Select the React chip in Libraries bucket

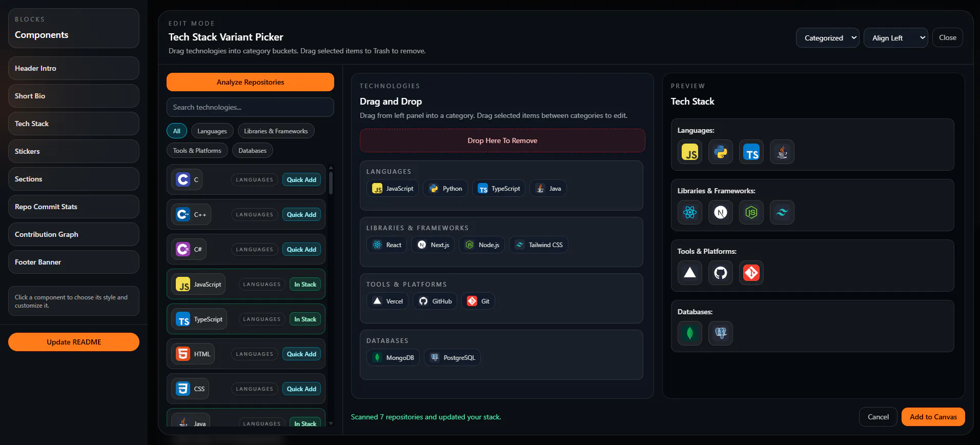click(387, 245)
